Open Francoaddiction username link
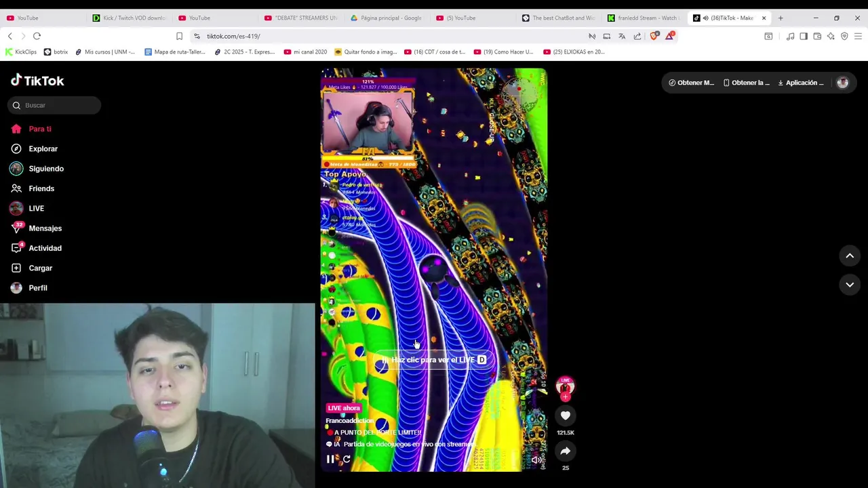The image size is (868, 488). 350,421
